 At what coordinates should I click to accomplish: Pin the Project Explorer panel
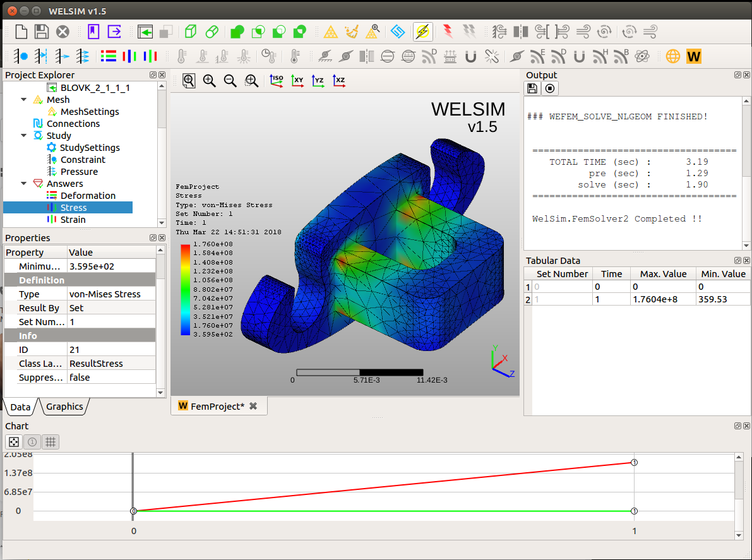152,74
